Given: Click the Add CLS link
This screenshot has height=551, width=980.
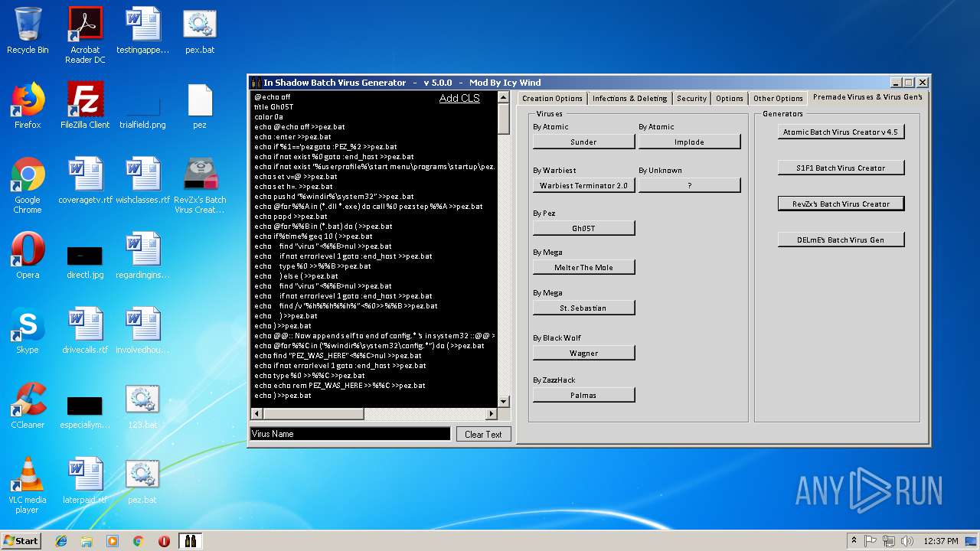Looking at the screenshot, I should coord(459,98).
